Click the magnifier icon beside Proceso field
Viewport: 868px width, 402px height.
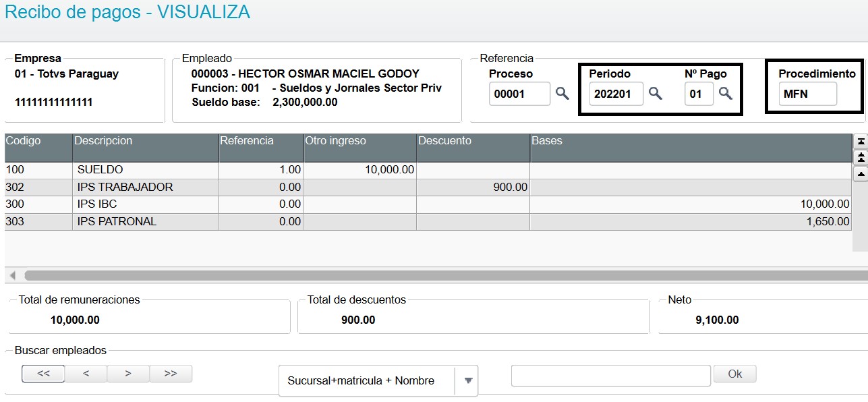[562, 94]
